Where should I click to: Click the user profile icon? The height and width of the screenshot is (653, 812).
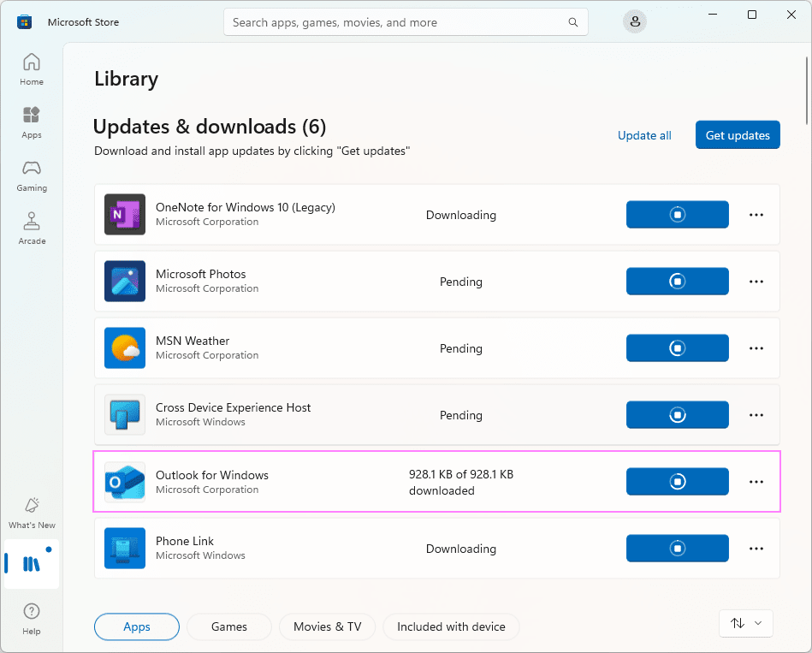pos(635,22)
